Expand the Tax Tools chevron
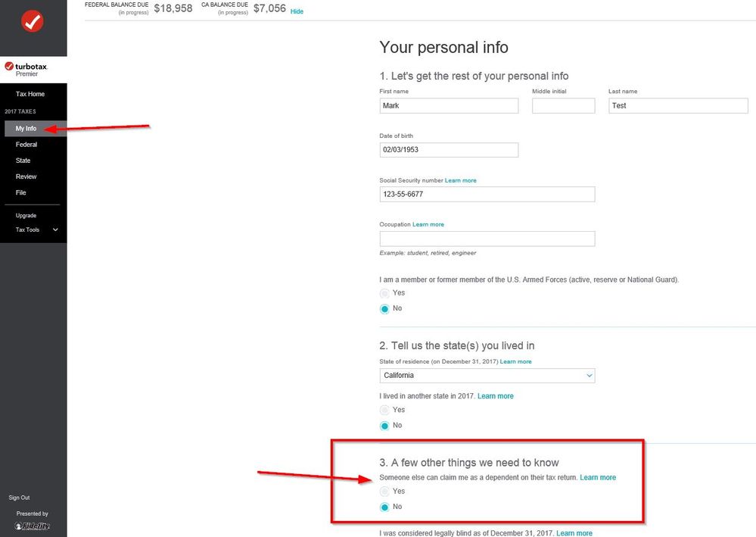This screenshot has height=537, width=756. (x=55, y=229)
